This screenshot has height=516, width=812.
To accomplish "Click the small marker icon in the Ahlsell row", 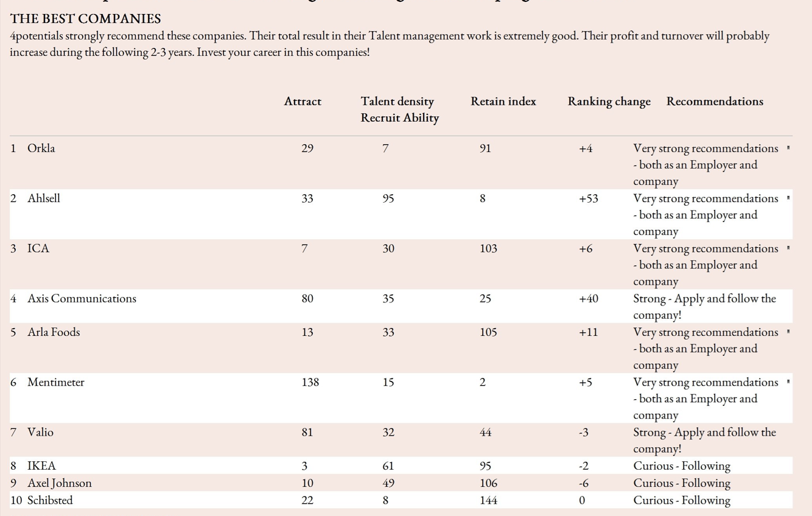I will (788, 198).
